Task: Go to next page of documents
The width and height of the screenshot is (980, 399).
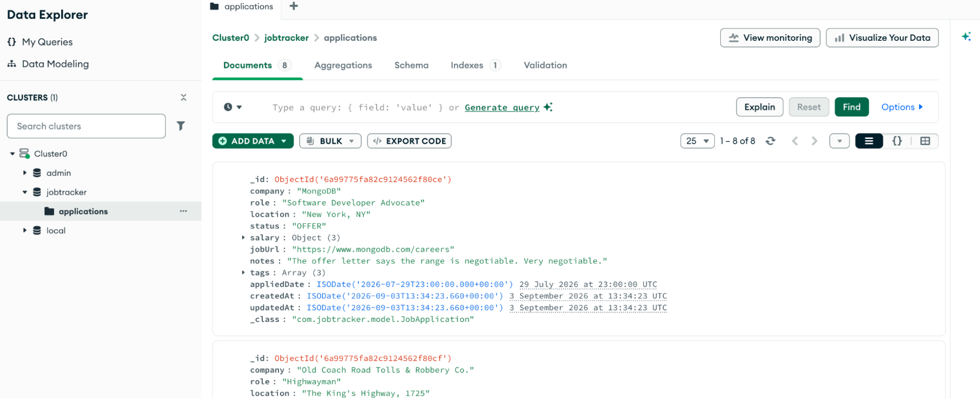Action: tap(814, 141)
